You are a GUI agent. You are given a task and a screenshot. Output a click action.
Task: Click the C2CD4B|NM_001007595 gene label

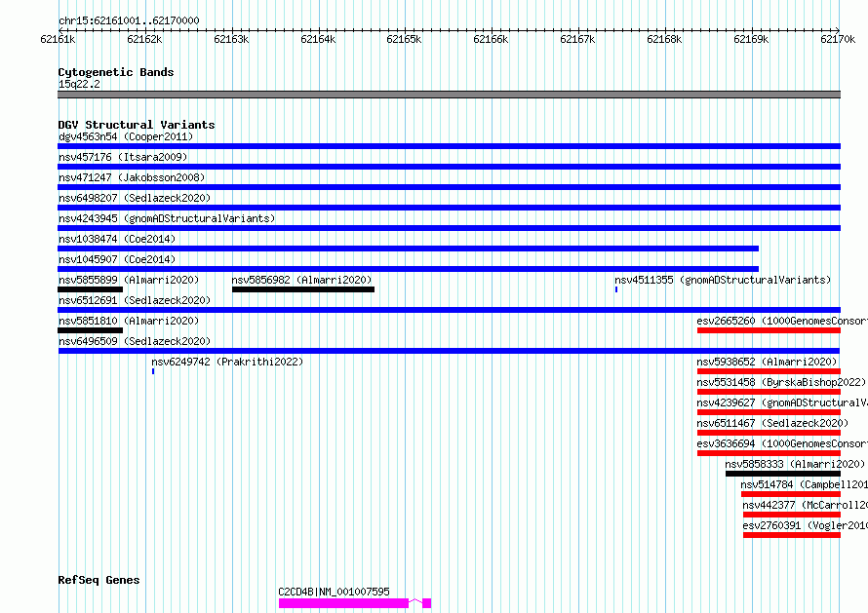[334, 592]
